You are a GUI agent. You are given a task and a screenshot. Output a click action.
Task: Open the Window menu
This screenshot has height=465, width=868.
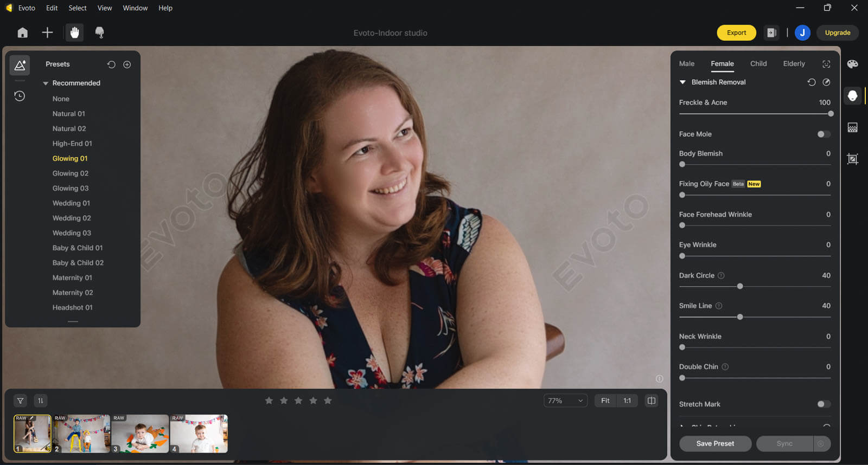tap(135, 8)
